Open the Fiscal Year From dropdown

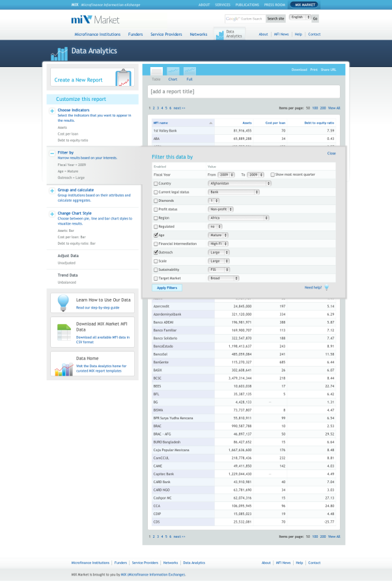(226, 174)
